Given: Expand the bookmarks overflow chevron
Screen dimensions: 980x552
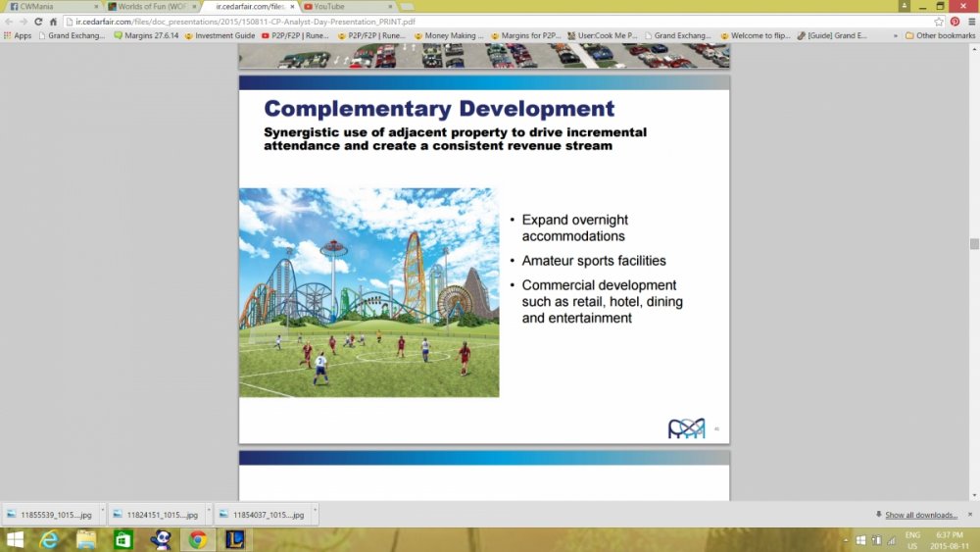Looking at the screenshot, I should (x=895, y=35).
